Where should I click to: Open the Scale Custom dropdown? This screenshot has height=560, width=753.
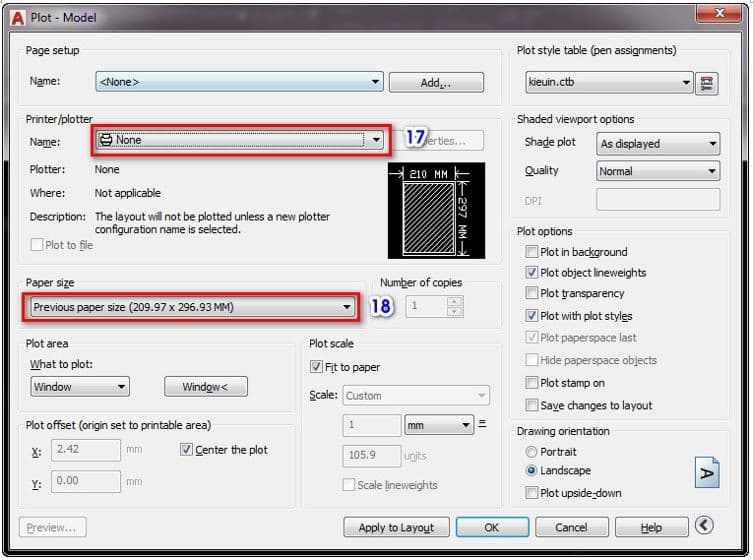click(x=416, y=396)
